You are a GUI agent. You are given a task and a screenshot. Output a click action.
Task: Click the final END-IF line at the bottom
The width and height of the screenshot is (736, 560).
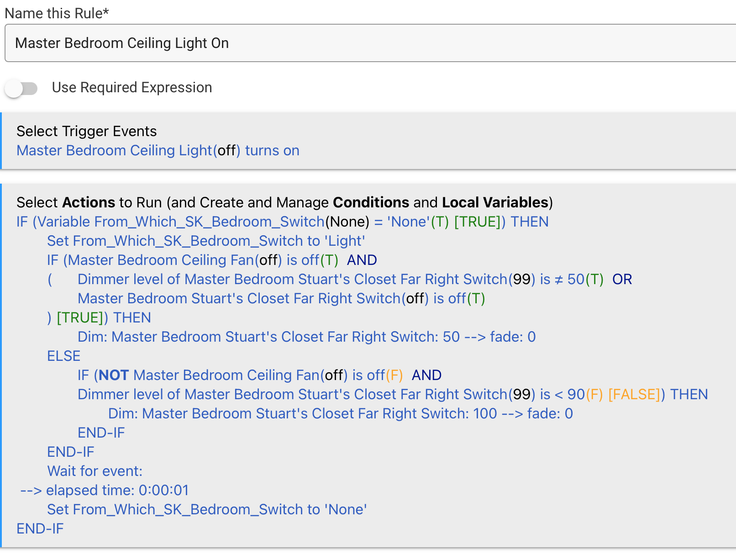40,528
